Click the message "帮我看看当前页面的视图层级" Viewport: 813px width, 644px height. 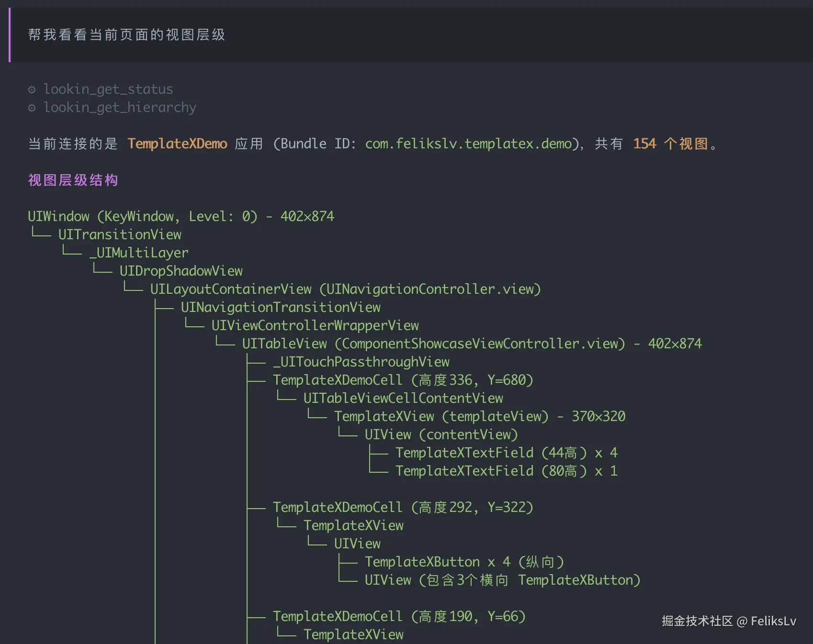[x=126, y=35]
